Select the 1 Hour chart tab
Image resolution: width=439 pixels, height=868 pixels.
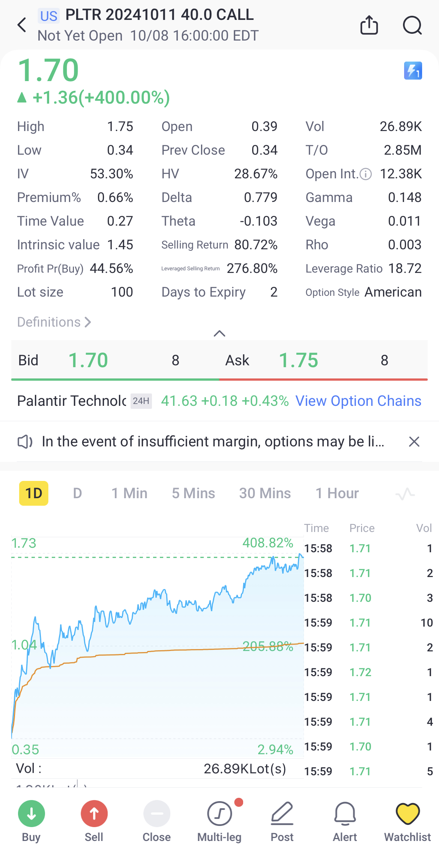click(337, 493)
